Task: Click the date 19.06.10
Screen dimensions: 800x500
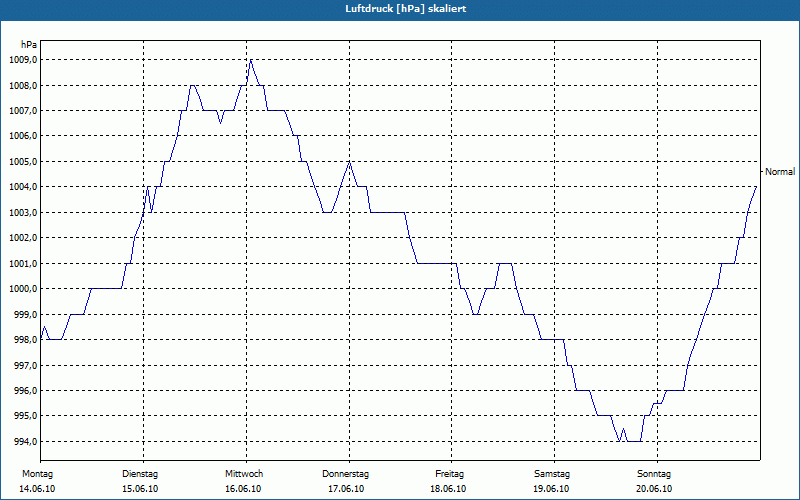Action: (551, 489)
